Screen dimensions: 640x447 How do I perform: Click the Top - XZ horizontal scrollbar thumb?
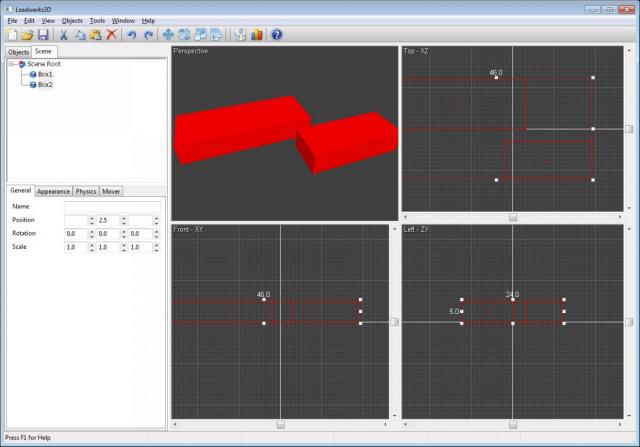(513, 216)
